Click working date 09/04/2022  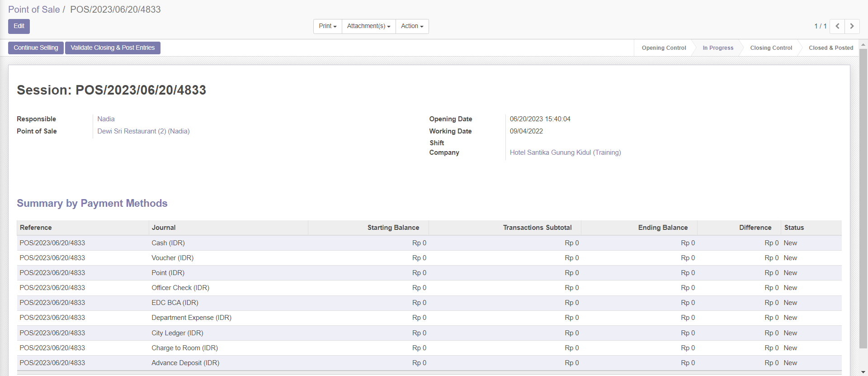[x=526, y=131]
